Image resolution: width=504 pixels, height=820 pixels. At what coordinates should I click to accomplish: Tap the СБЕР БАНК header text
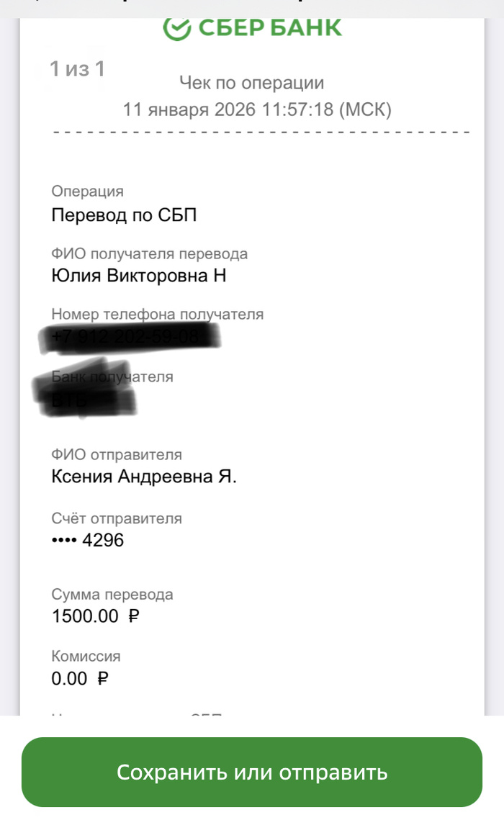(269, 29)
